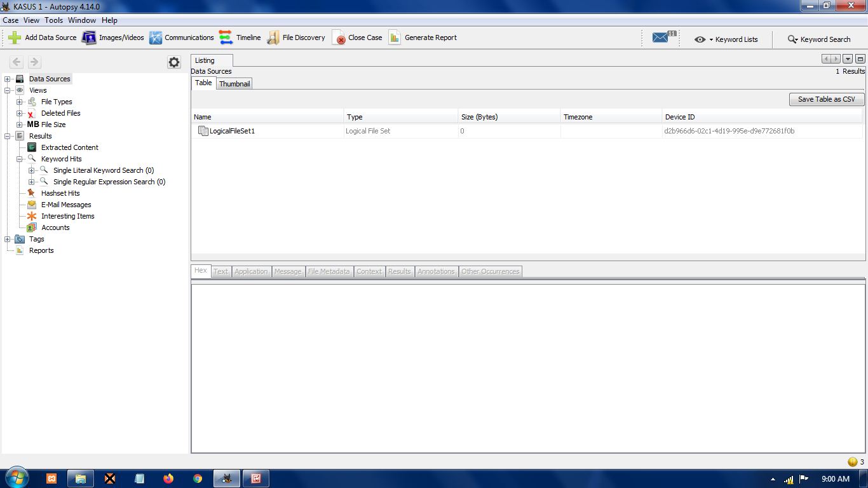868x488 pixels.
Task: Switch to the Thumbnail tab
Action: pos(234,84)
